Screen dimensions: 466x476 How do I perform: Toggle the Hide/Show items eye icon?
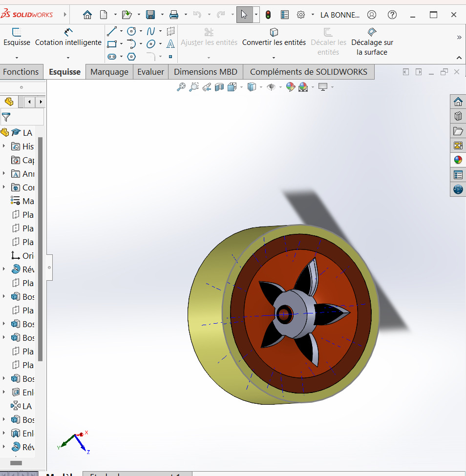point(271,87)
